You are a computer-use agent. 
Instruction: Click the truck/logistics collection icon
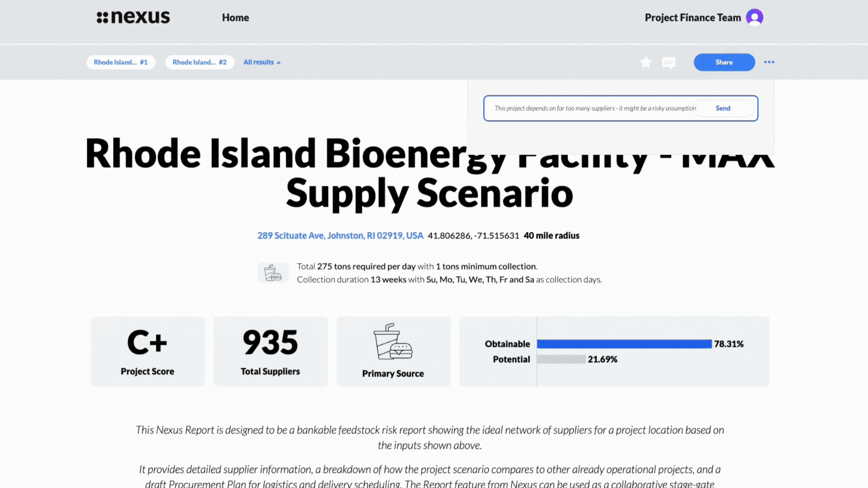pyautogui.click(x=273, y=272)
